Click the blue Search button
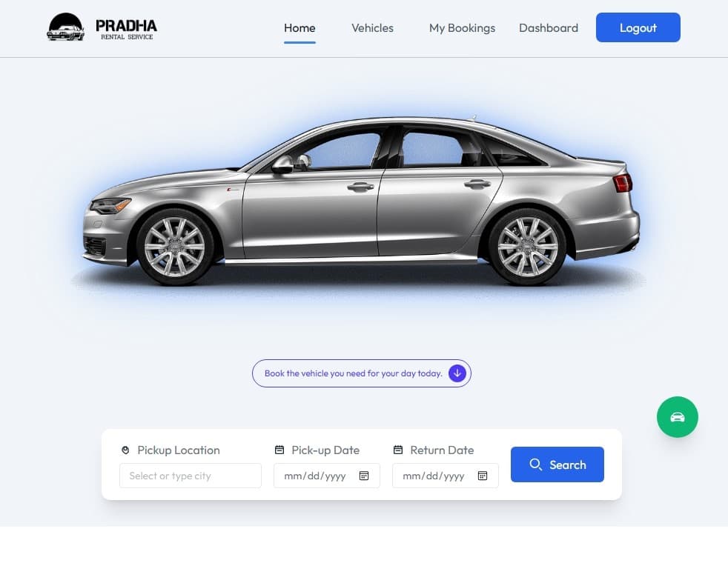The width and height of the screenshot is (728, 563). point(557,464)
